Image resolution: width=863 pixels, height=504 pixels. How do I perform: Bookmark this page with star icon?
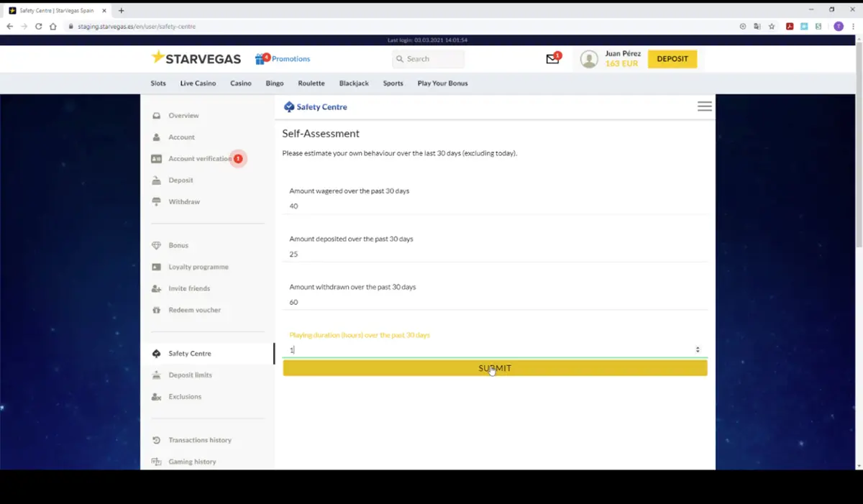pos(772,27)
